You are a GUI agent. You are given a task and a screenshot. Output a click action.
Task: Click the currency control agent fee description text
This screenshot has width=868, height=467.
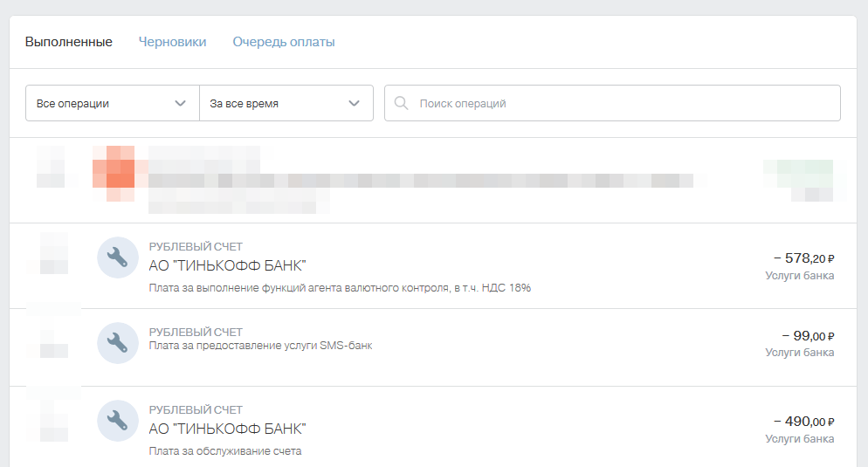(x=340, y=288)
